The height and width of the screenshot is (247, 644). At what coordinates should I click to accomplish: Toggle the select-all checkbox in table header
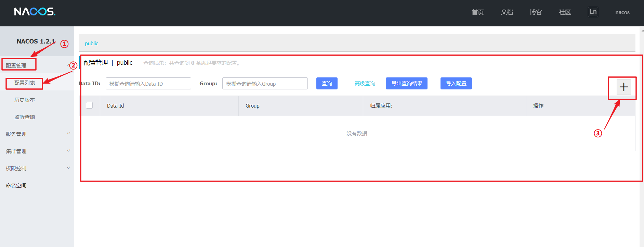[89, 105]
